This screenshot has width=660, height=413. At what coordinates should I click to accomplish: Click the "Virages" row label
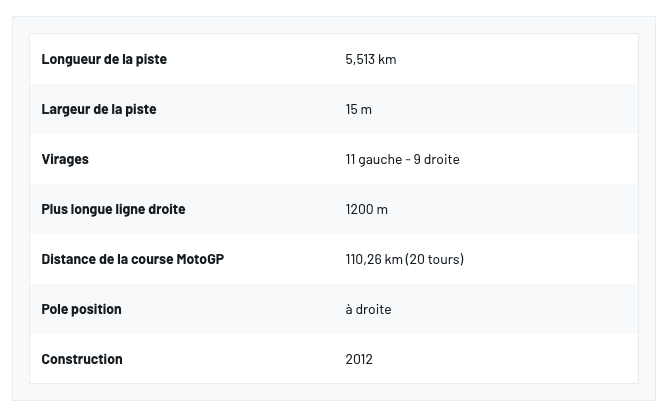pos(65,159)
